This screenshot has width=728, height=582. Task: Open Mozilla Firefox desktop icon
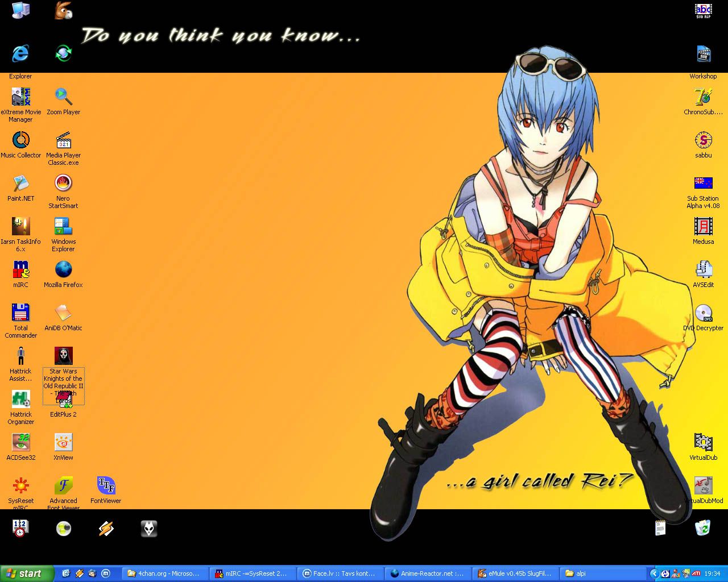pos(63,269)
